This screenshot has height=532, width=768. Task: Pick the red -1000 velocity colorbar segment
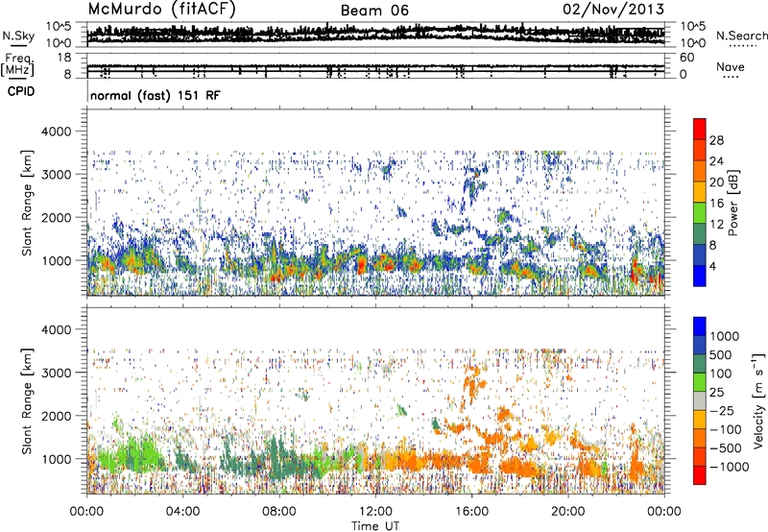click(x=700, y=475)
